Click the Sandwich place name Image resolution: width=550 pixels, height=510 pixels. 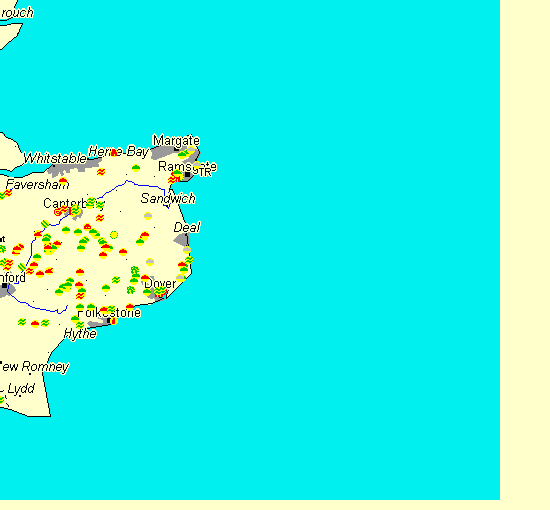tap(168, 199)
